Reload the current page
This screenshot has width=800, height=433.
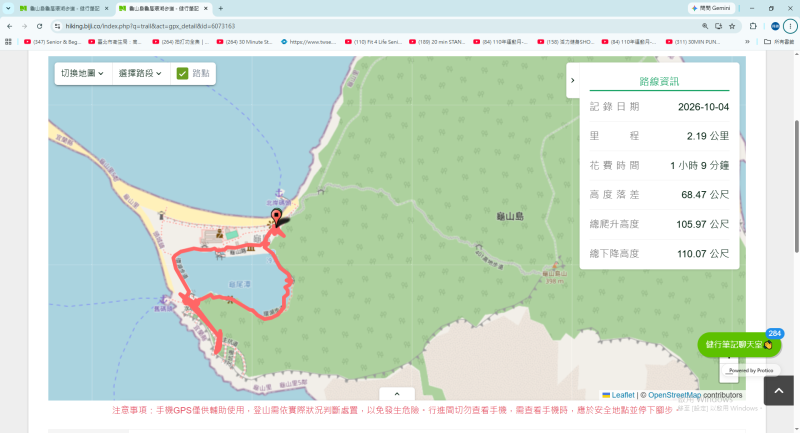(x=39, y=26)
